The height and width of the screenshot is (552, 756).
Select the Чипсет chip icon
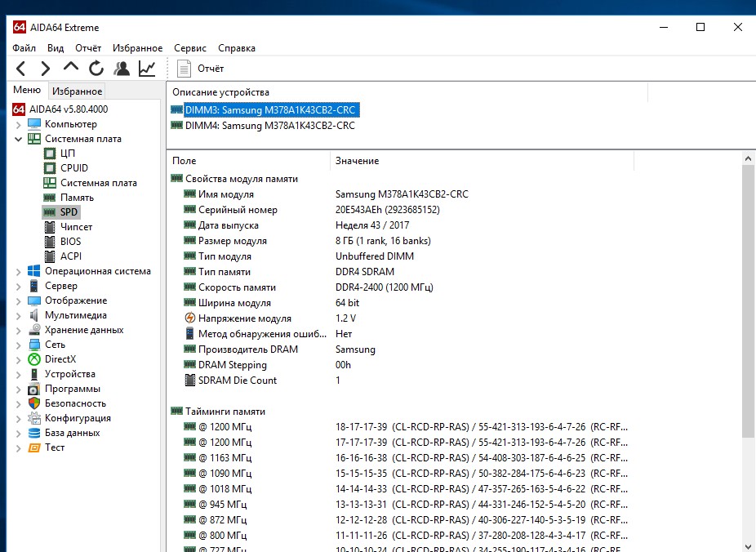(x=50, y=226)
